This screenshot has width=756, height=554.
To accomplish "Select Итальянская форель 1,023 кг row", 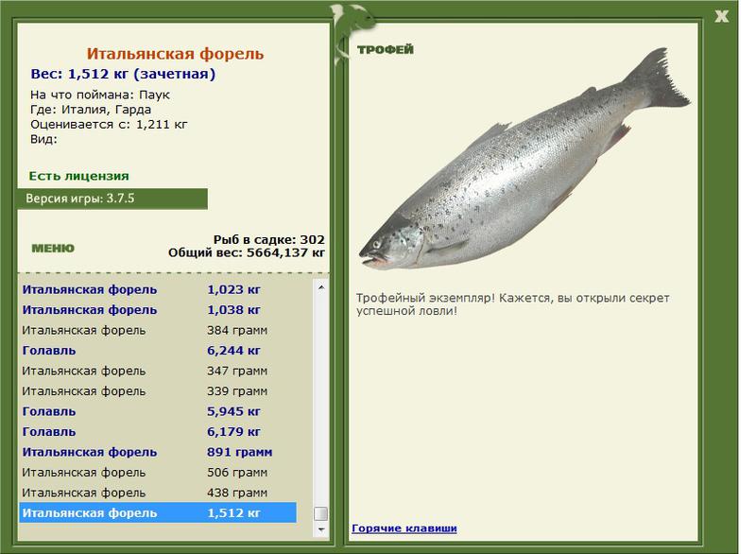I will (158, 290).
